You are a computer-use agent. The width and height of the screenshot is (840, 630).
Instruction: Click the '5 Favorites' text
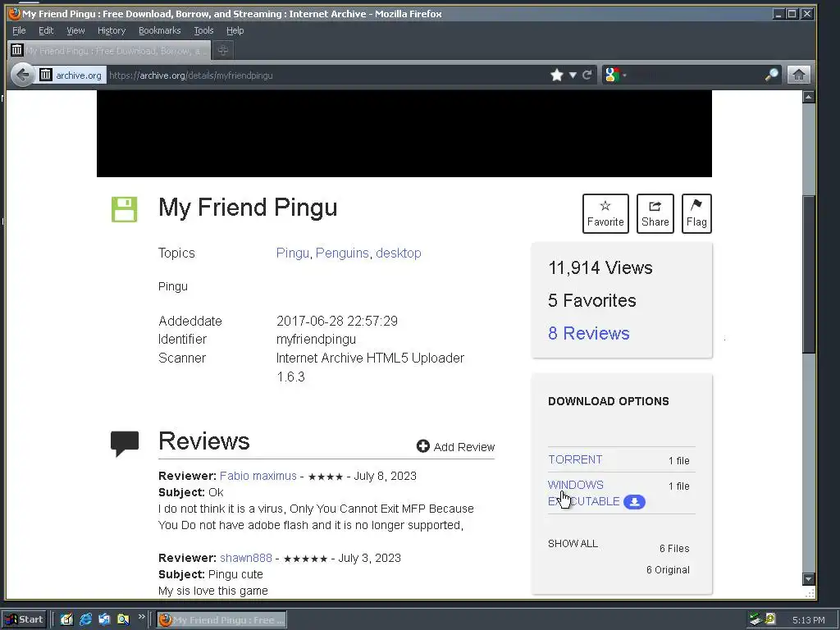592,300
